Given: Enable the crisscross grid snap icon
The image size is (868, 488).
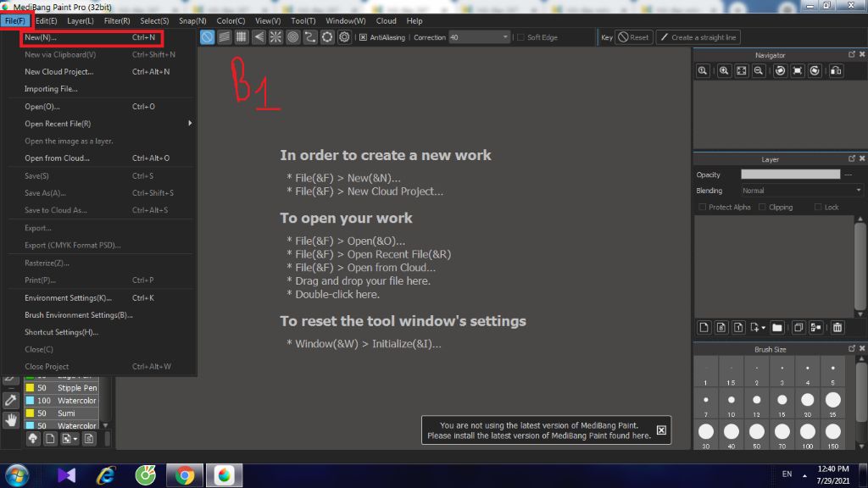Looking at the screenshot, I should pos(242,37).
